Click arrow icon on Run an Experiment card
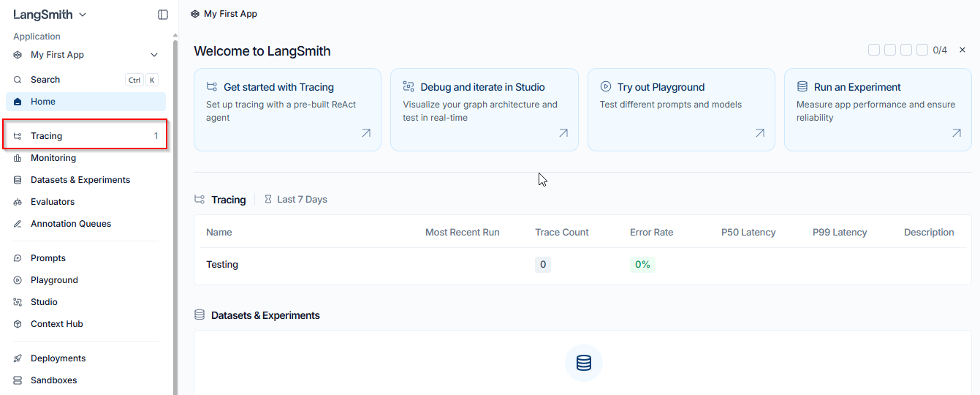 [957, 133]
